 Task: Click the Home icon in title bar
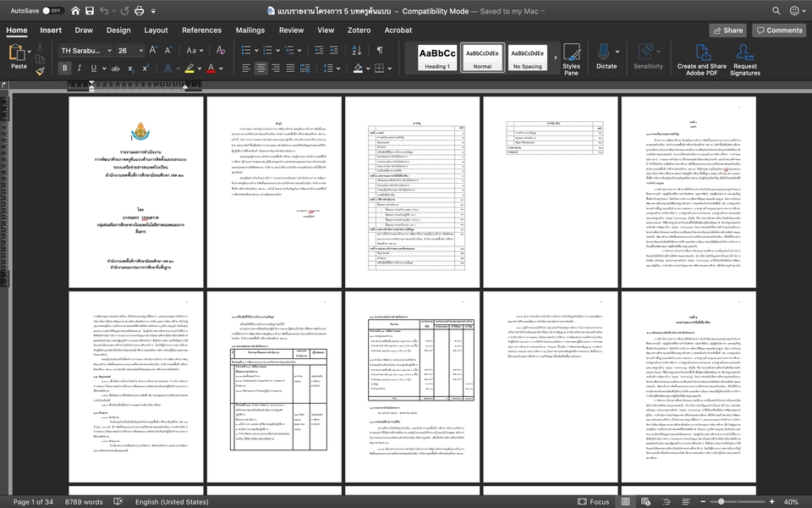point(75,10)
